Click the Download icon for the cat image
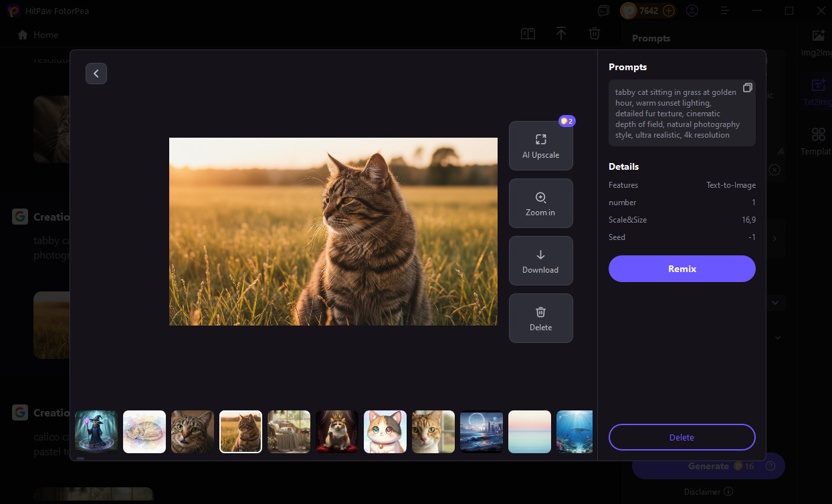This screenshot has height=504, width=832. pos(540,255)
